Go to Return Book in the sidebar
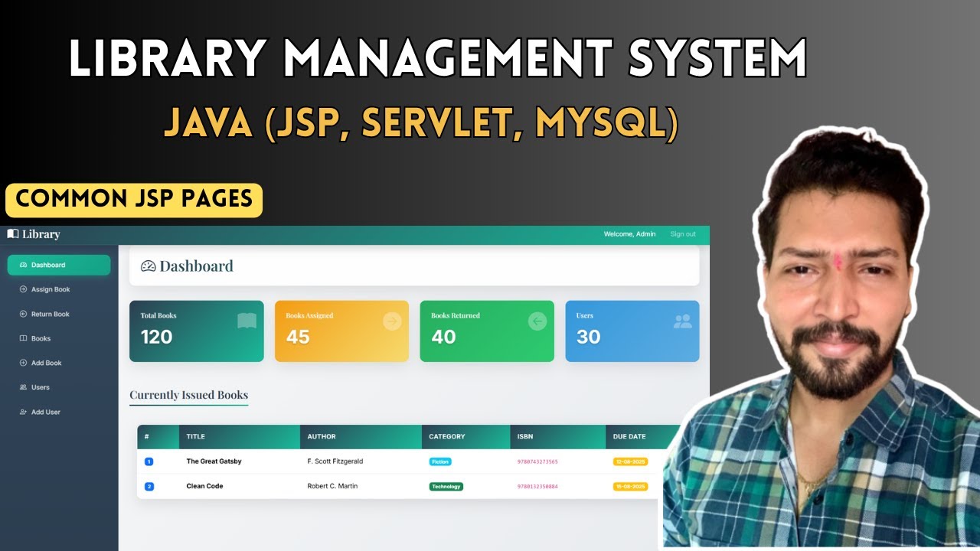This screenshot has height=551, width=980. click(x=59, y=314)
